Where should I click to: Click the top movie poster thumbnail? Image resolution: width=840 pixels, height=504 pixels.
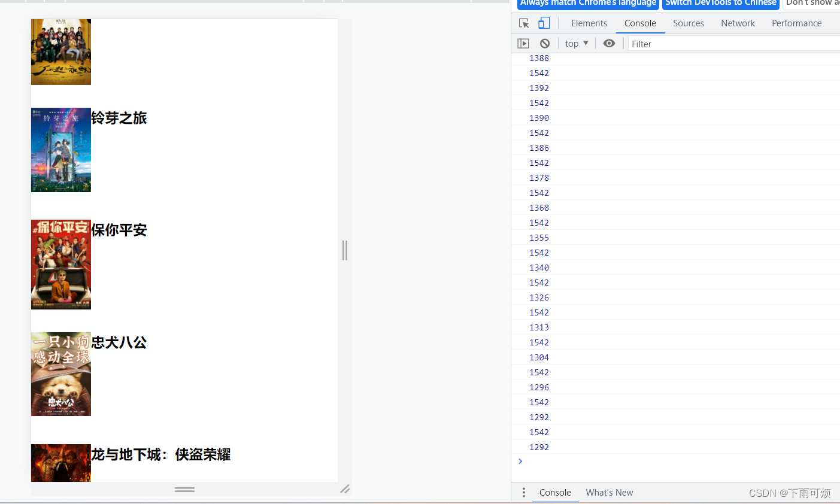pyautogui.click(x=61, y=52)
